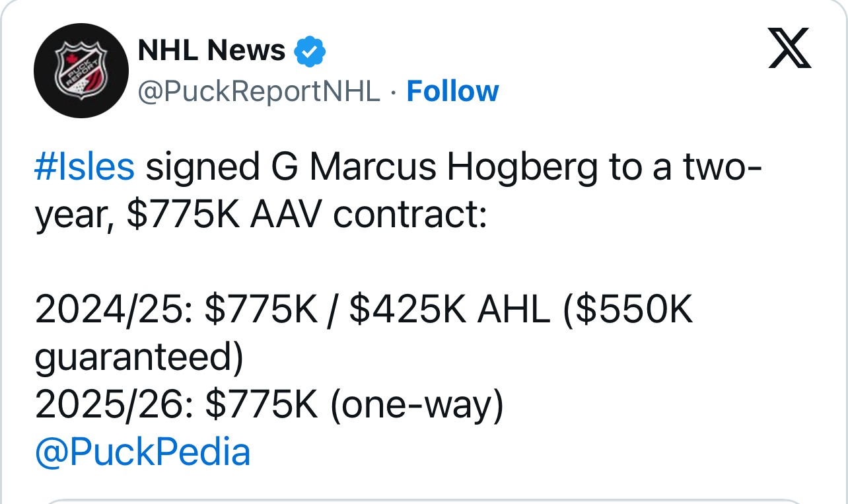Click the @PuckReportNHL handle
848x504 pixels.
point(258,92)
